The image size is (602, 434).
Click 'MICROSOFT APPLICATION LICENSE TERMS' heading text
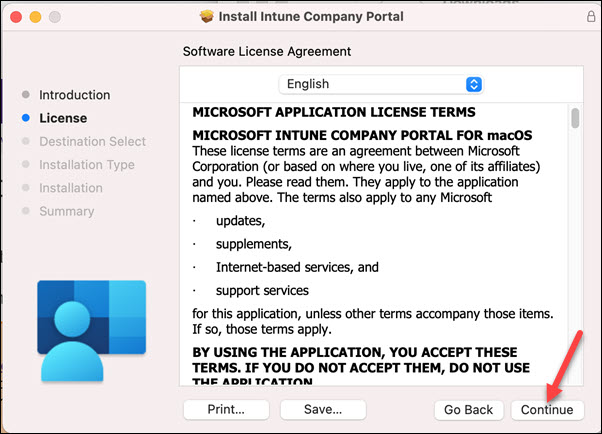334,112
